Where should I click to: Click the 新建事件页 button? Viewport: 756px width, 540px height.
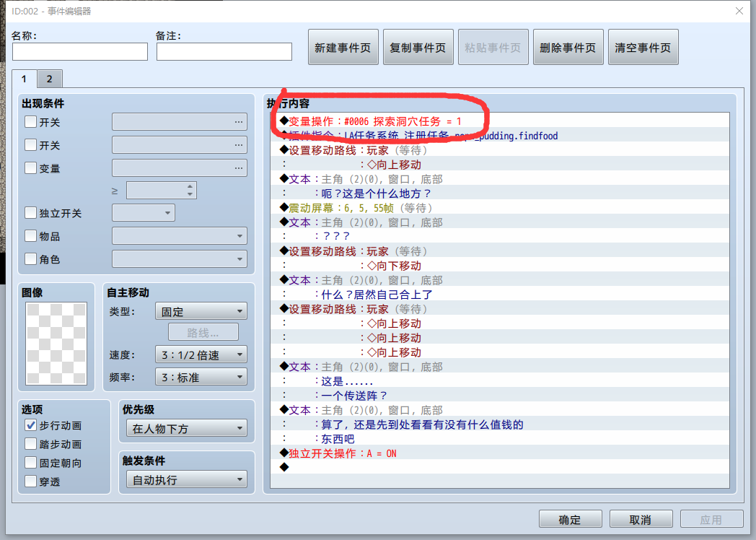[x=343, y=48]
